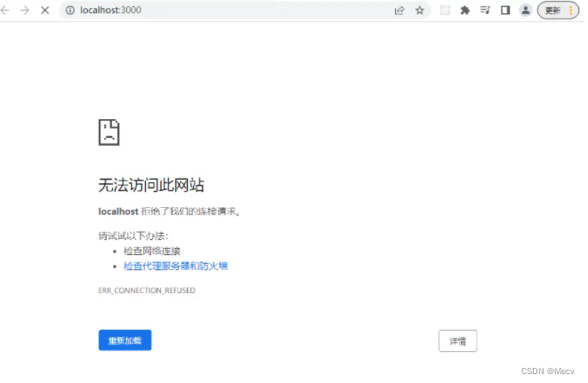This screenshot has height=383, width=588.
Task: Open 检查代理服务器和防火墙 link
Action: point(175,266)
